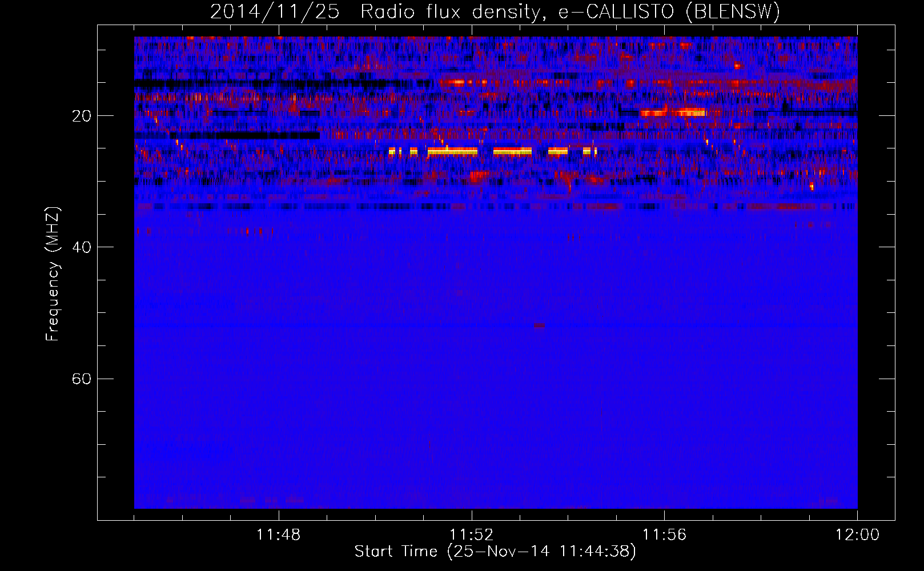Click the 12:00 time tick label
This screenshot has width=924, height=571.
click(857, 535)
